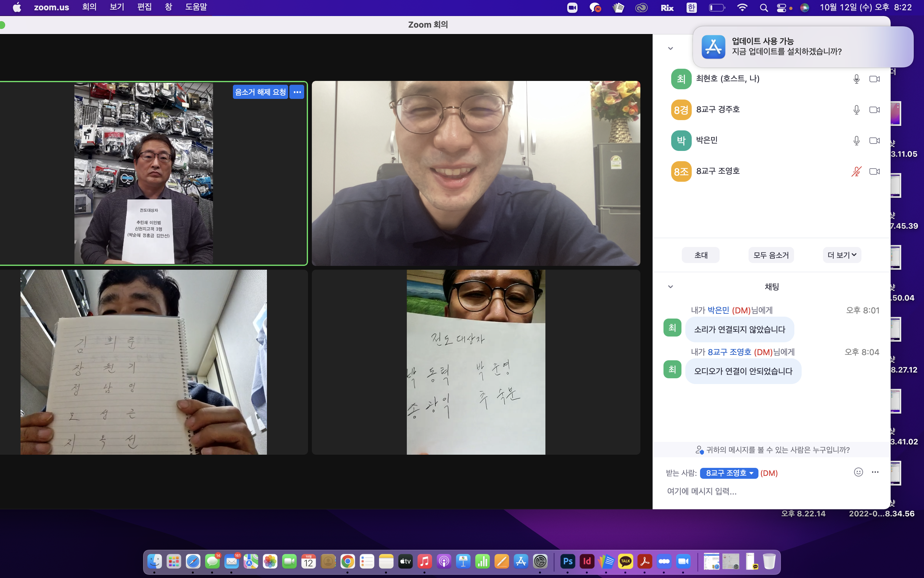Open the Trash in the Dock
The width and height of the screenshot is (924, 578).
pos(769,561)
